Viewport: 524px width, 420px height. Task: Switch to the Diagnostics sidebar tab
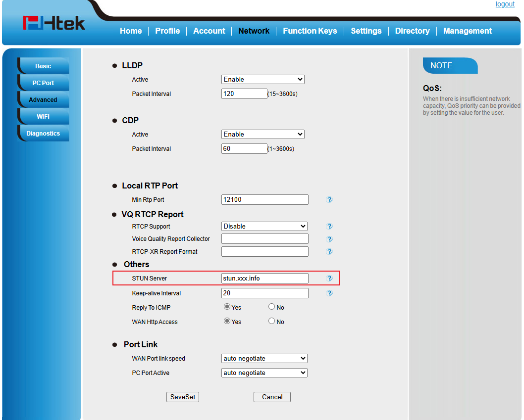pyautogui.click(x=43, y=134)
